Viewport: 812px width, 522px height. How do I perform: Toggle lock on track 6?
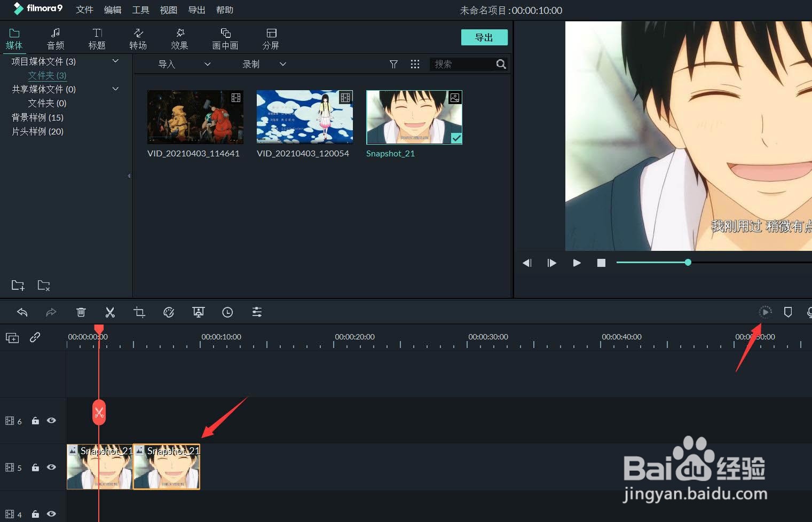[x=35, y=421]
